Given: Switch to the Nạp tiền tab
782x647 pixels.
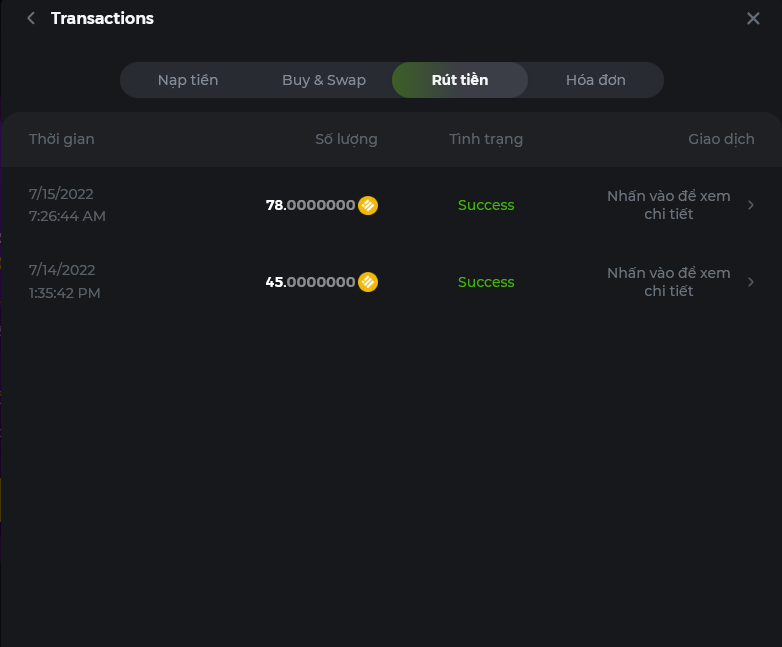Looking at the screenshot, I should click(187, 80).
